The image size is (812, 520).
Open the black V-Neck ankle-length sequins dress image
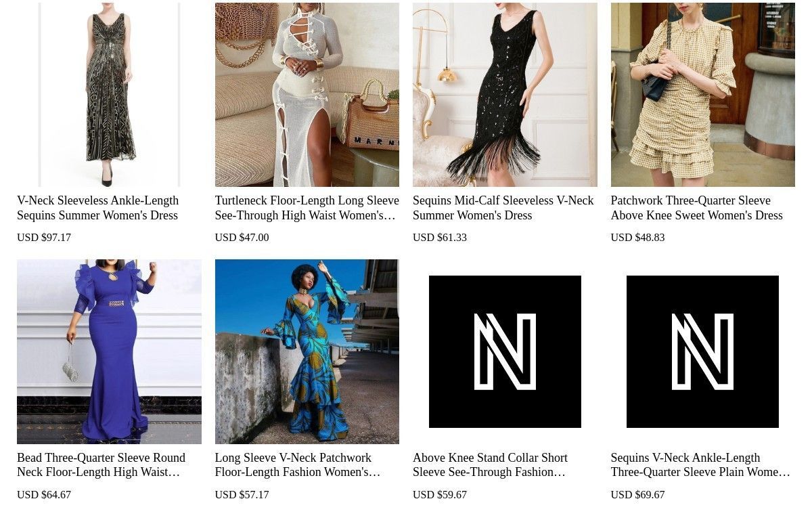[109, 95]
